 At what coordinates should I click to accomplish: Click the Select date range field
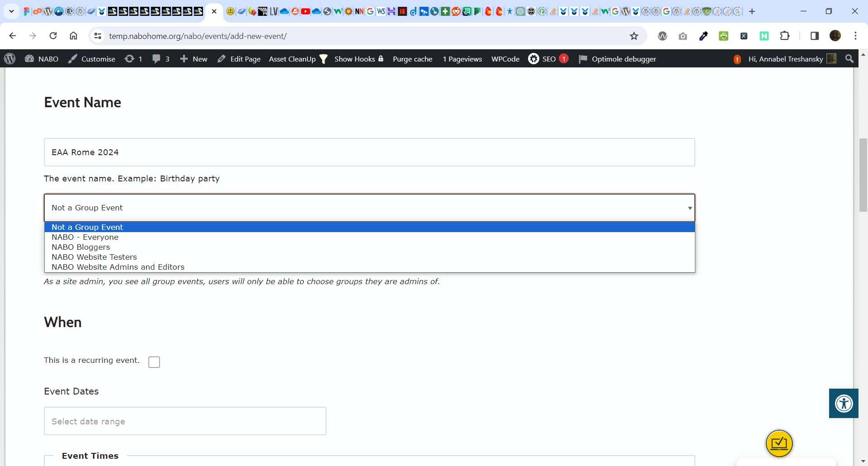coord(185,421)
